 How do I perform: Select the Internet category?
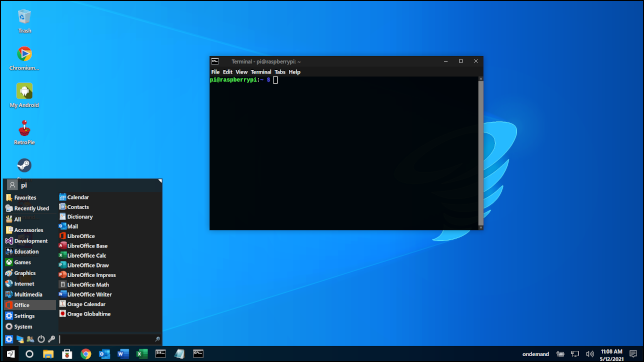tap(30, 284)
